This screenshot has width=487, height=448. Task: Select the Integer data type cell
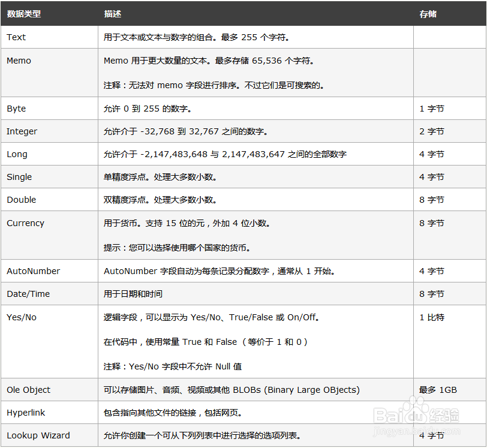[22, 131]
